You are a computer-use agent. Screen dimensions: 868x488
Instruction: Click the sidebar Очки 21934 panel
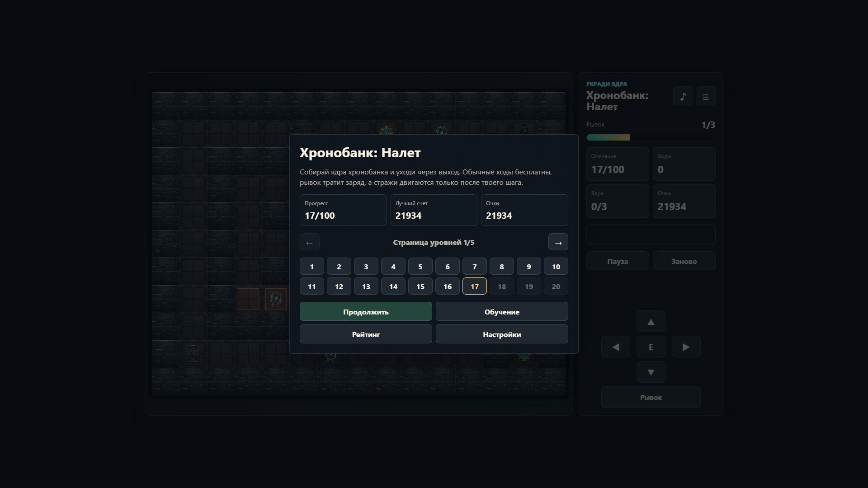(x=684, y=201)
